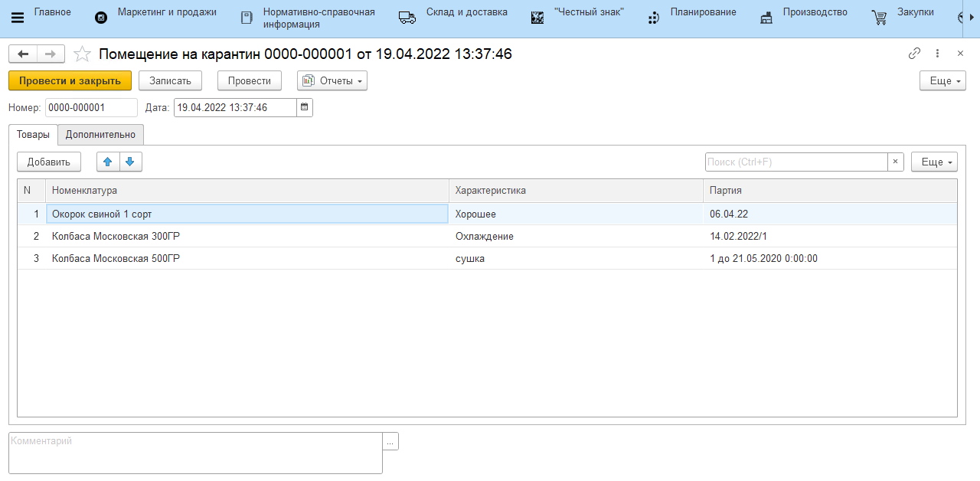This screenshot has height=481, width=980.
Task: Move selected row up with arrow
Action: tap(108, 162)
